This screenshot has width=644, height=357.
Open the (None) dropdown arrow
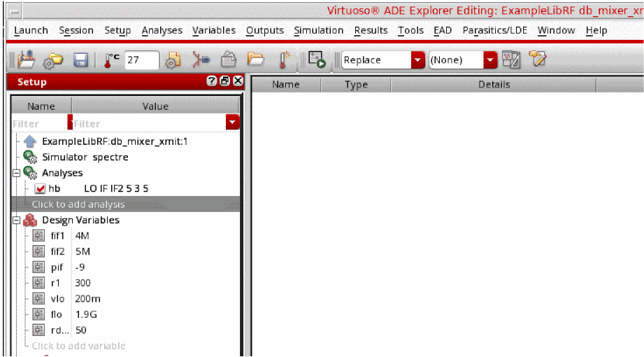click(x=490, y=60)
